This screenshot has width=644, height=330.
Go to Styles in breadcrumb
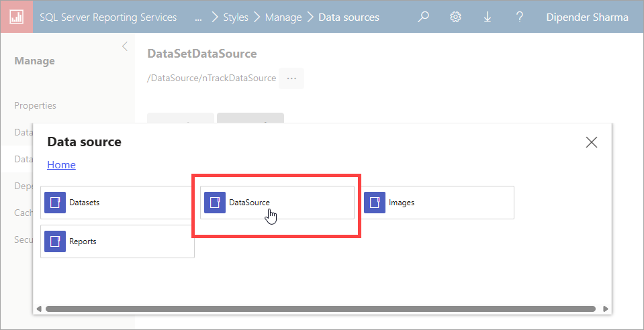click(235, 17)
